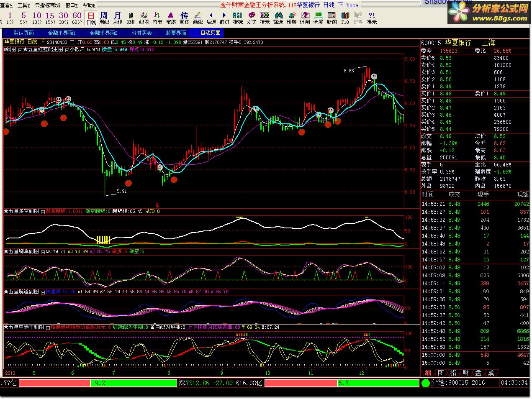Open the 云指标商城 menu
532x399 pixels.
(47, 5)
